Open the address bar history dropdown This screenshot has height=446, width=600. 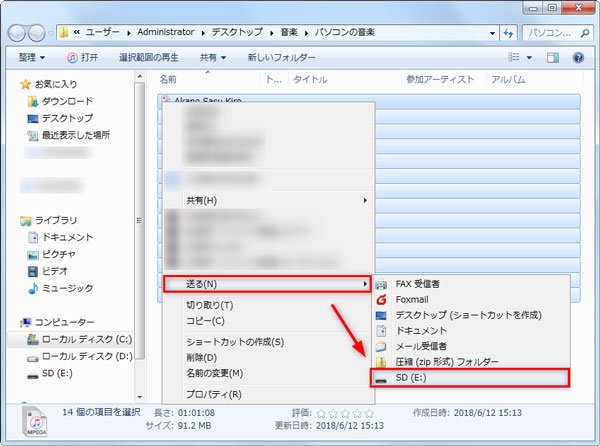pyautogui.click(x=492, y=33)
